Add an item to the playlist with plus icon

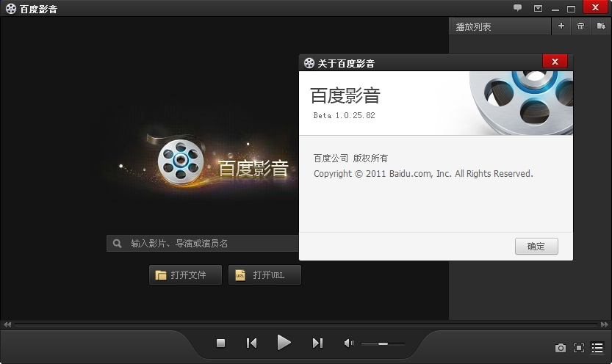coord(561,26)
